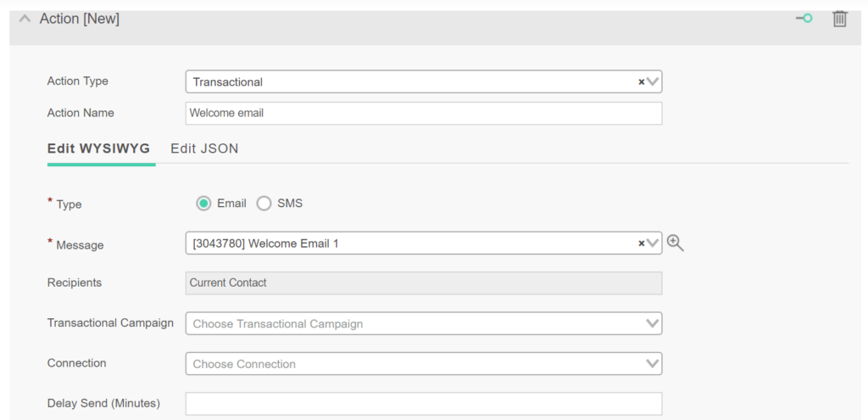Click the Current Contact recipients field
The height and width of the screenshot is (420, 868).
[424, 283]
